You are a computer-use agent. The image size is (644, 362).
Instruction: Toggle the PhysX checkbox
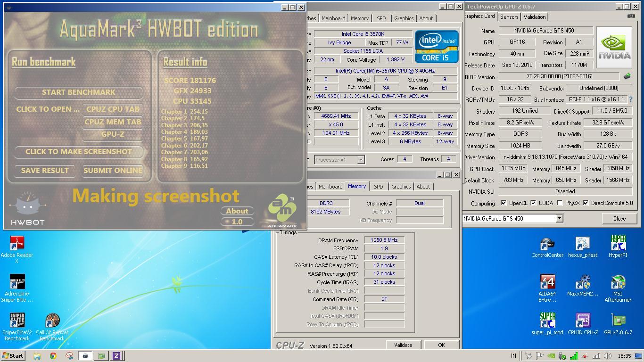[560, 203]
